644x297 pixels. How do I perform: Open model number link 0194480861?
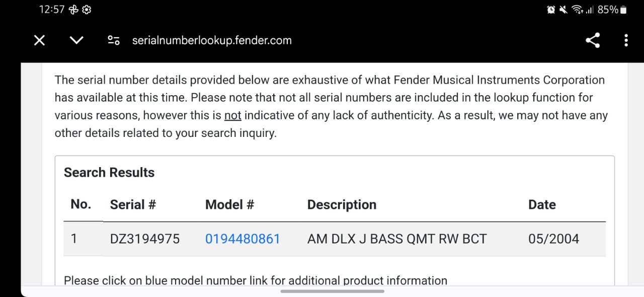point(243,239)
